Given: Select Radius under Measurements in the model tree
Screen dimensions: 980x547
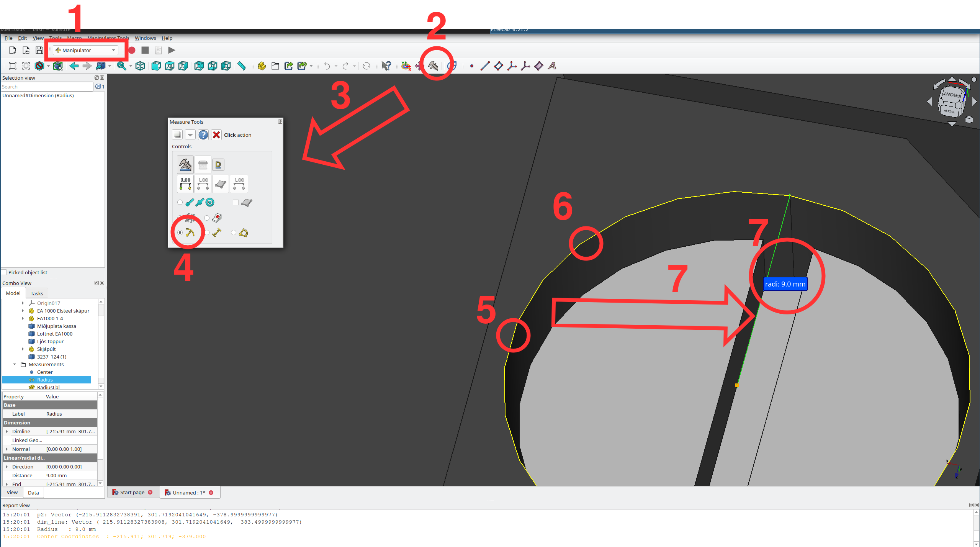Looking at the screenshot, I should (x=45, y=380).
